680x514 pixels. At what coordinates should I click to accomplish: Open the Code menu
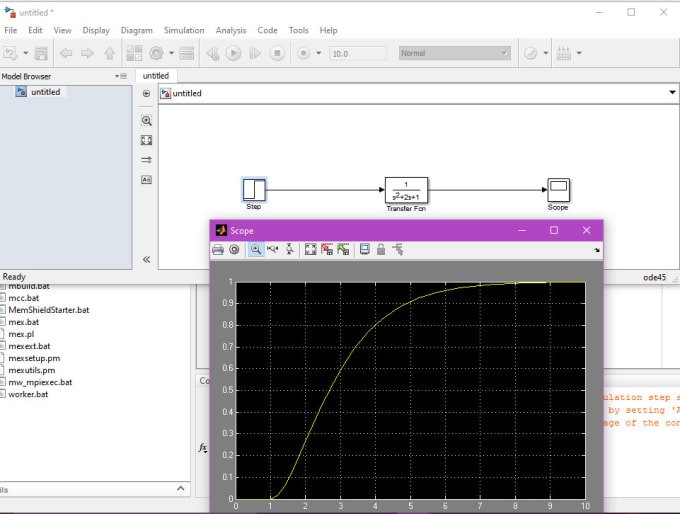point(267,30)
